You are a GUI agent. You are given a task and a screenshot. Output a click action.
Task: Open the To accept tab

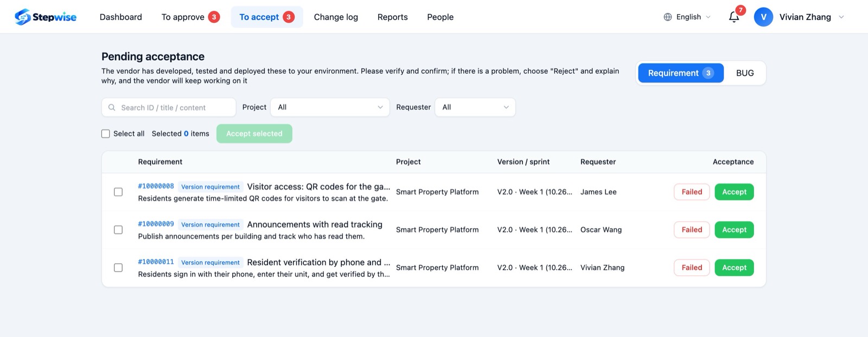(267, 17)
